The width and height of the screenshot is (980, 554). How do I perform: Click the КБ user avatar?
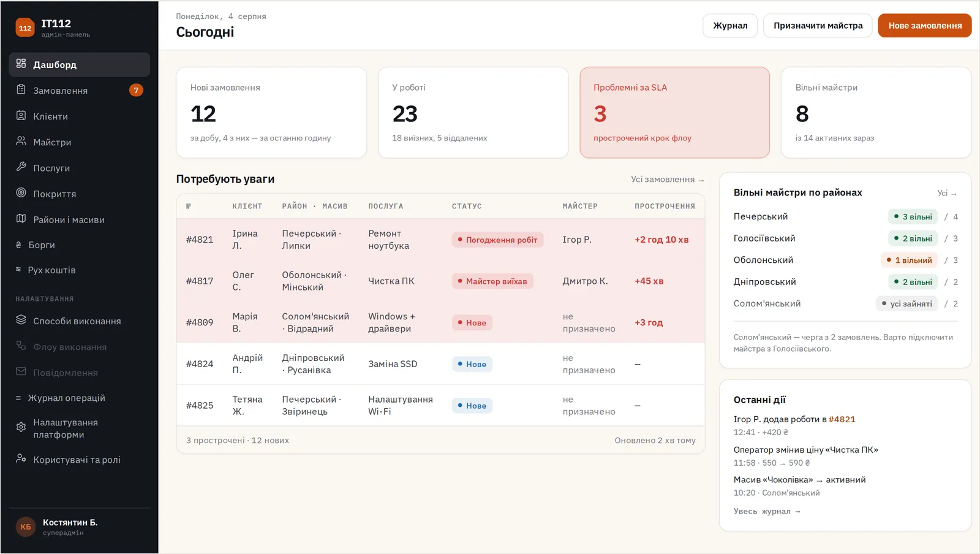(26, 526)
